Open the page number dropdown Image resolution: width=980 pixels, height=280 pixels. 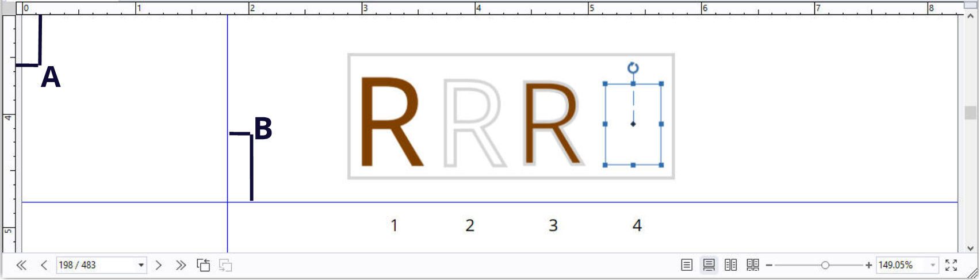click(141, 265)
